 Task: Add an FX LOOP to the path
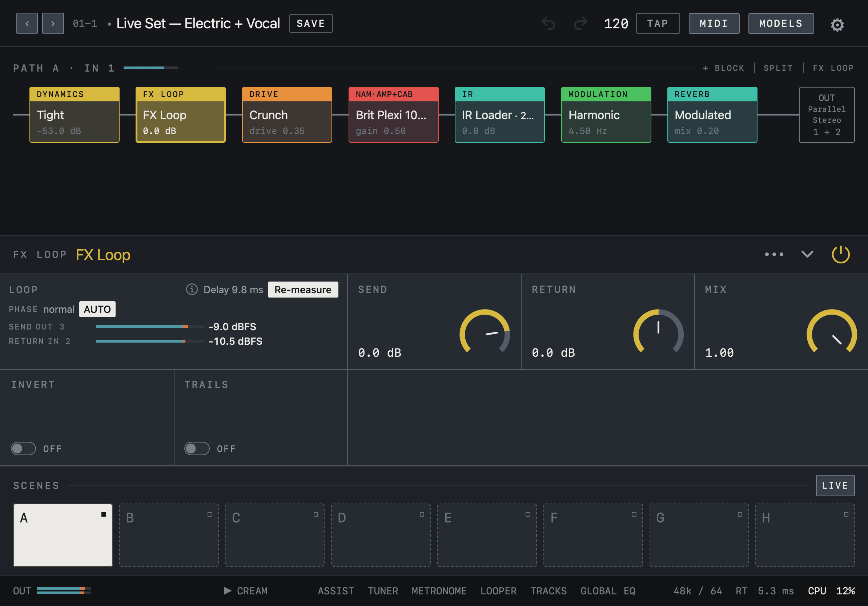tap(833, 68)
